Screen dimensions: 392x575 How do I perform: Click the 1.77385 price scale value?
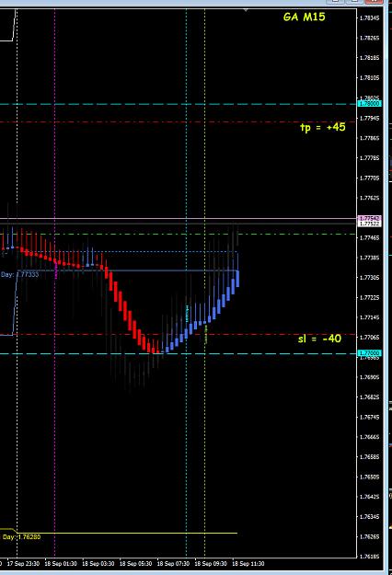tap(370, 258)
